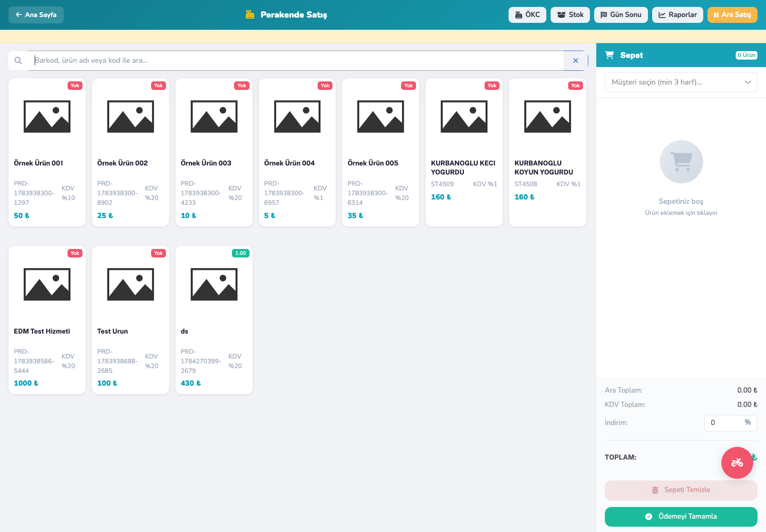
Task: Click Sepeti Temizle clear cart button
Action: (681, 490)
